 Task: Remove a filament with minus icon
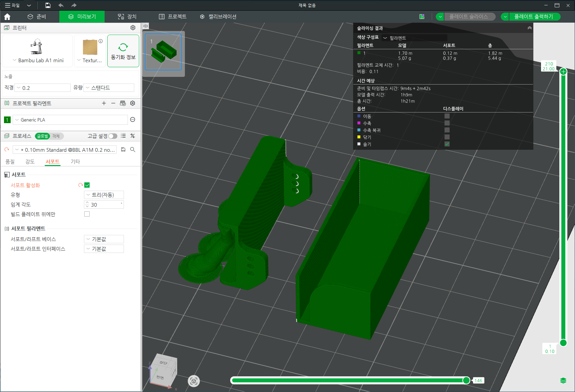(113, 103)
